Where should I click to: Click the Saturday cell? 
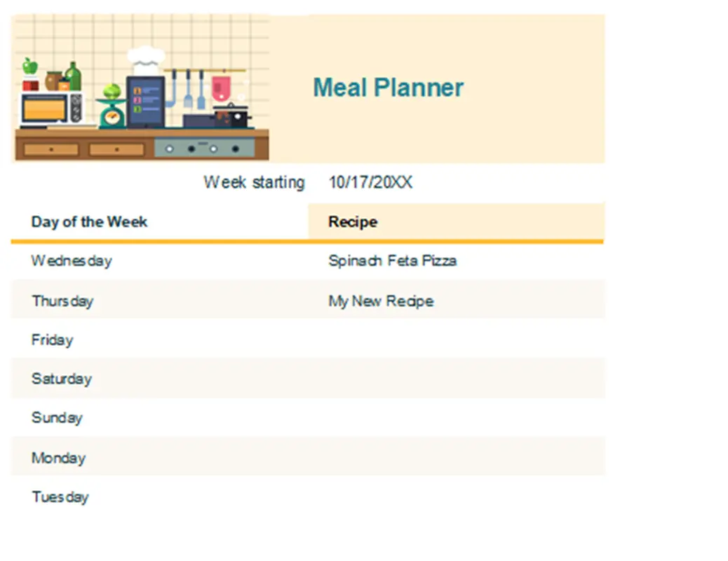tap(62, 379)
